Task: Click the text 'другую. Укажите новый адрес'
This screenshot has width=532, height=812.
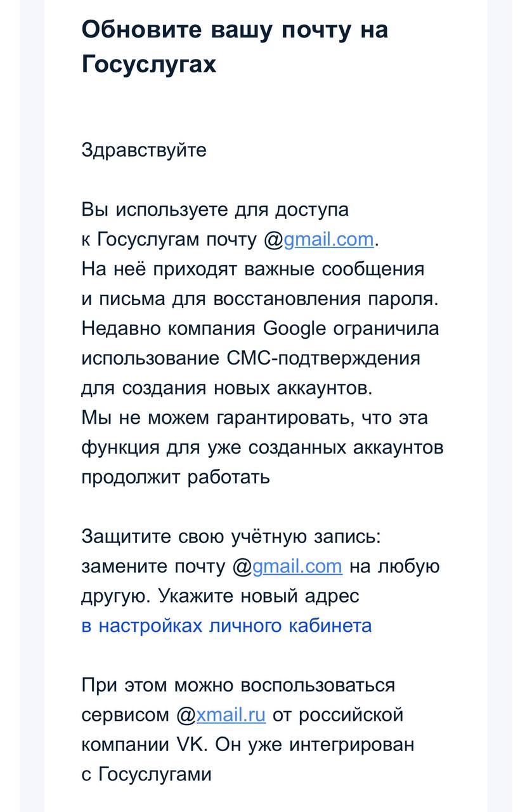Action: [x=220, y=596]
